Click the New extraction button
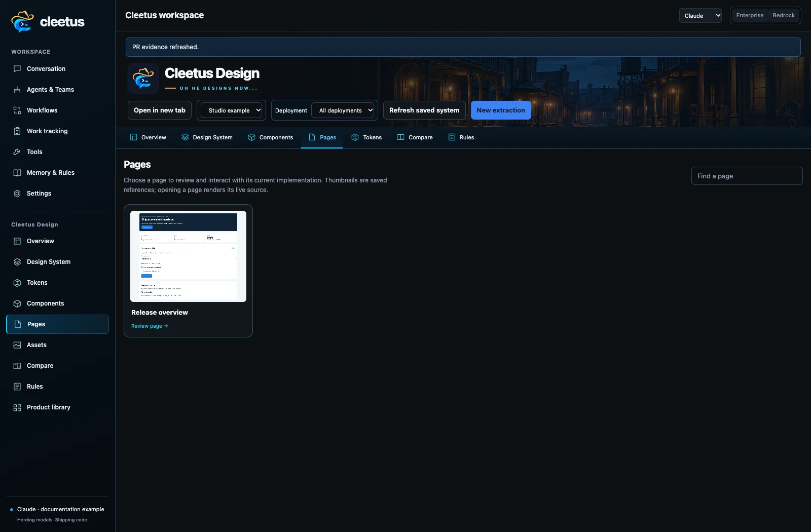811x532 pixels. click(501, 110)
